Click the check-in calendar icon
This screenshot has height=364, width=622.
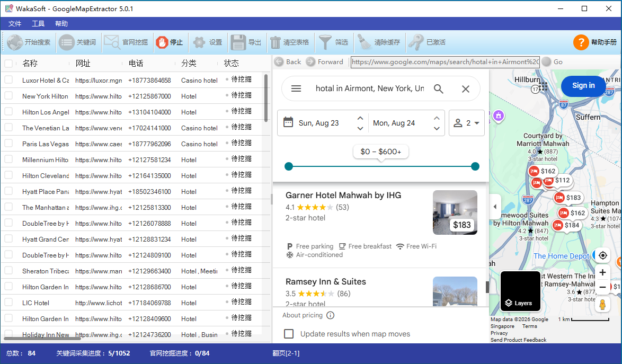pyautogui.click(x=288, y=122)
